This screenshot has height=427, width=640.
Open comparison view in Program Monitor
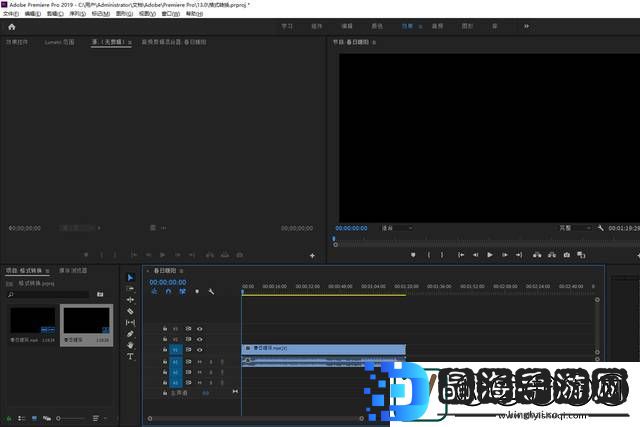pyautogui.click(x=581, y=255)
